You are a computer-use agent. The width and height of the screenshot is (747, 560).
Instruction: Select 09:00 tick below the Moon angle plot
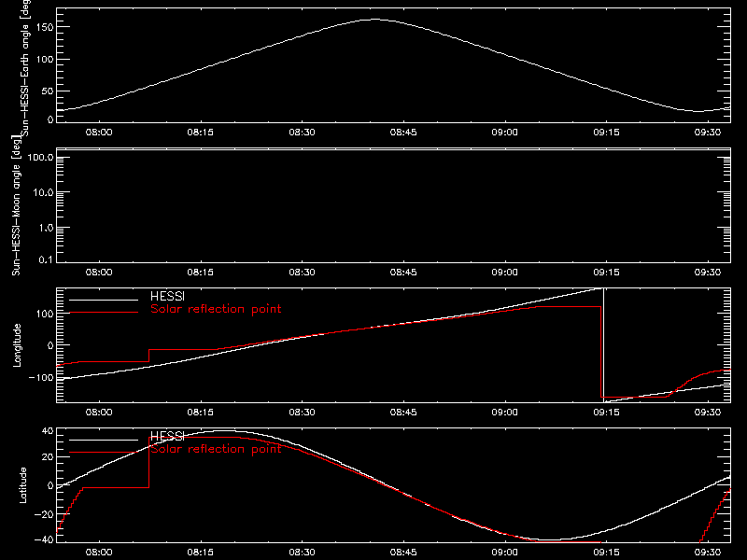coord(504,273)
